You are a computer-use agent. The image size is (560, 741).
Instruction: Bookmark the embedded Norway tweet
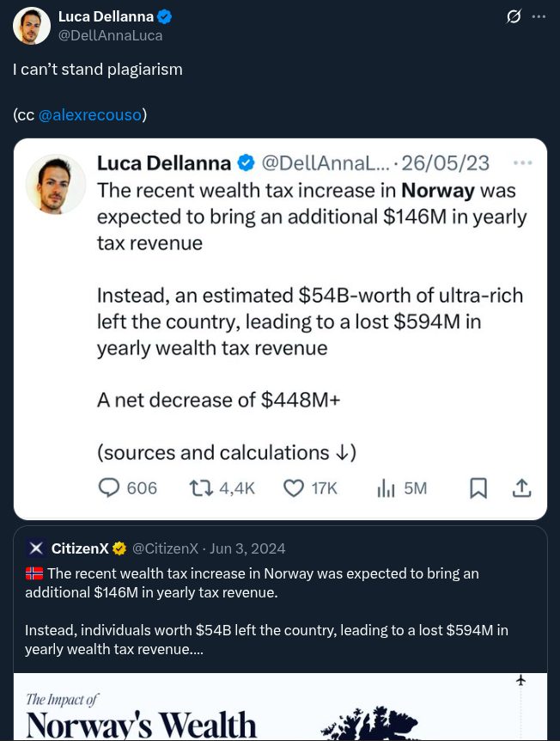point(478,487)
